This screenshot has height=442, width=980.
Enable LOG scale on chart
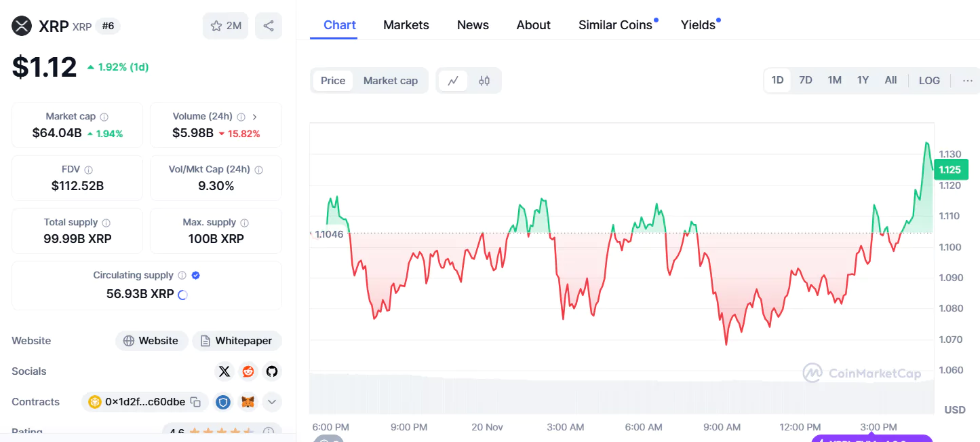[x=929, y=80]
